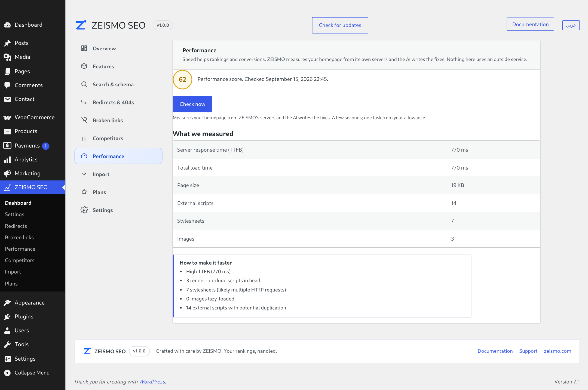This screenshot has width=588, height=390.
Task: Click the Media icon in the sidebar
Action: [7, 57]
